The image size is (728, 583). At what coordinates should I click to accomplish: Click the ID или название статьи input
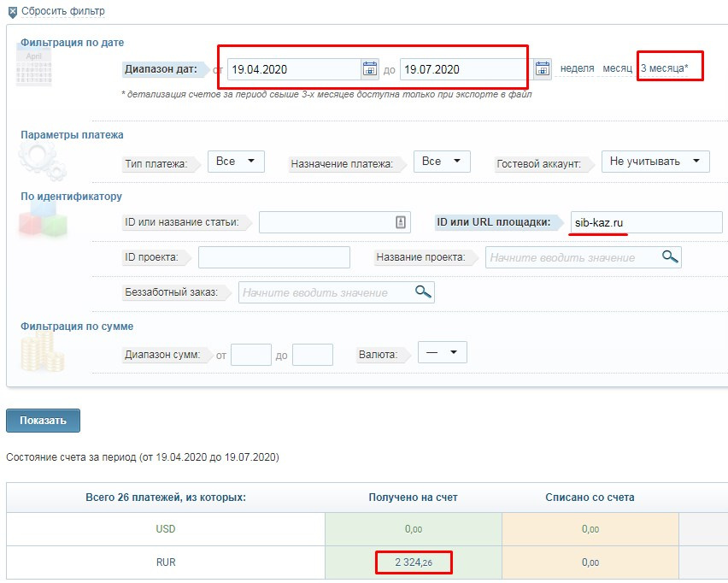tap(335, 222)
